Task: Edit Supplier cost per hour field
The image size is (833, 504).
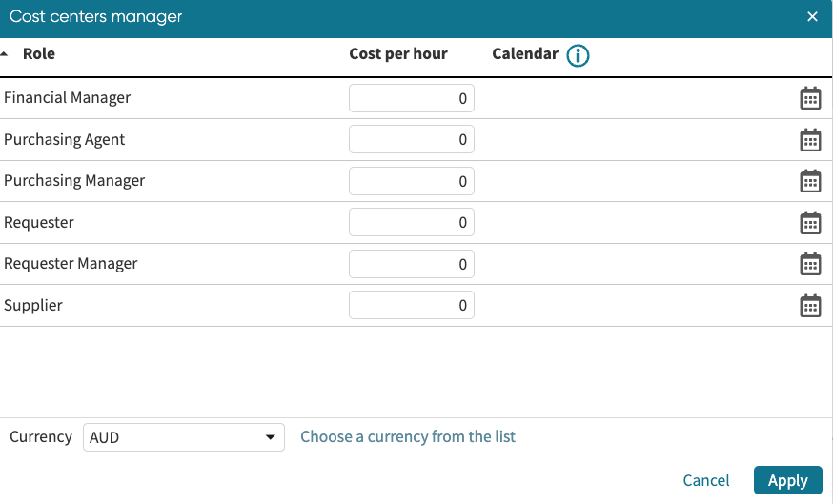Action: 412,306
